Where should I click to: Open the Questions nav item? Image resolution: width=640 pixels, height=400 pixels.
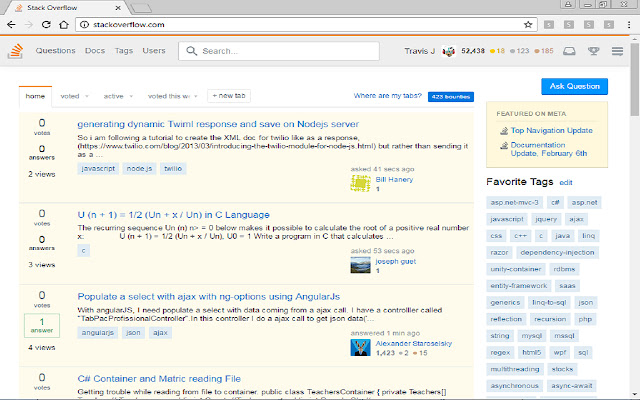coord(56,51)
